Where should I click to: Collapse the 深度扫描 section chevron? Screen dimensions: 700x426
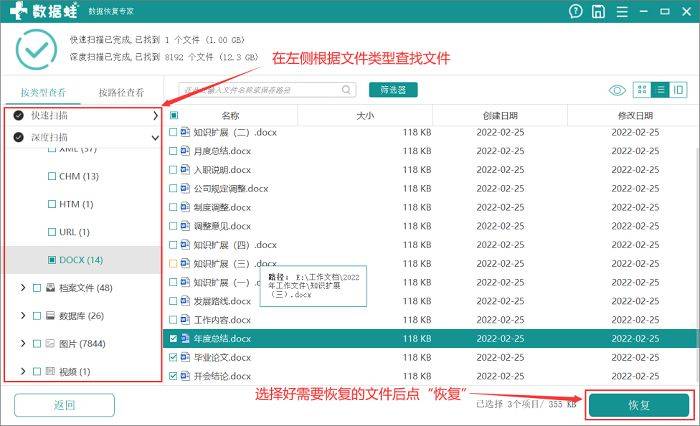[155, 136]
